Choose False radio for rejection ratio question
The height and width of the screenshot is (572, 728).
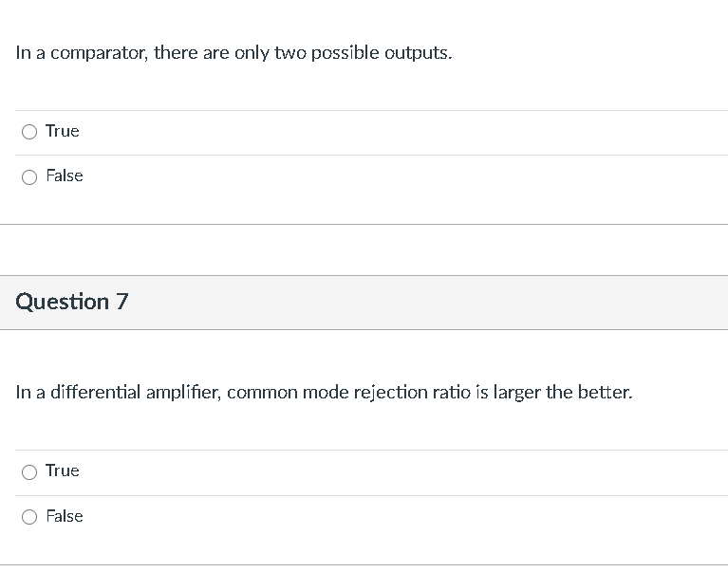pyautogui.click(x=30, y=517)
